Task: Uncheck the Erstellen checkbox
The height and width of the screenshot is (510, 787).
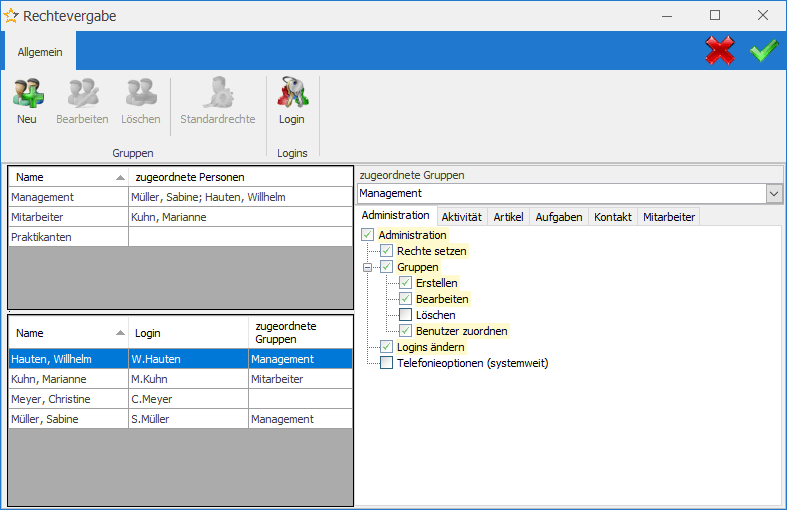Action: [x=406, y=283]
